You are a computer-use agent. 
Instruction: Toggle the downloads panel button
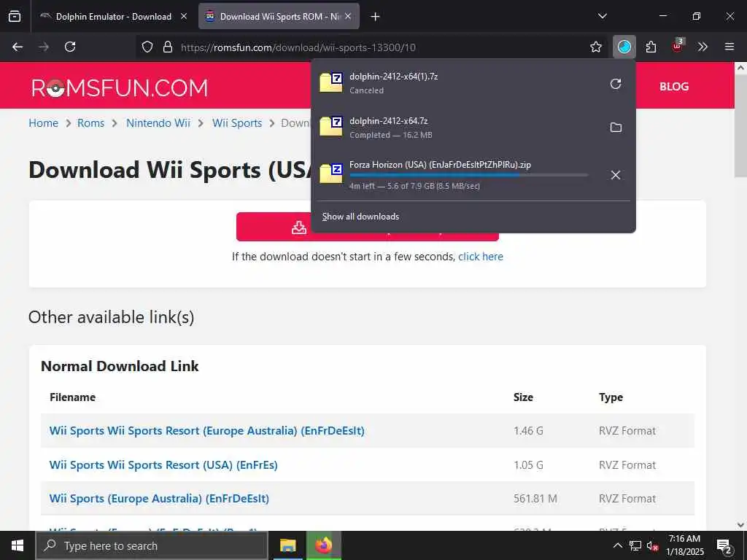click(624, 47)
